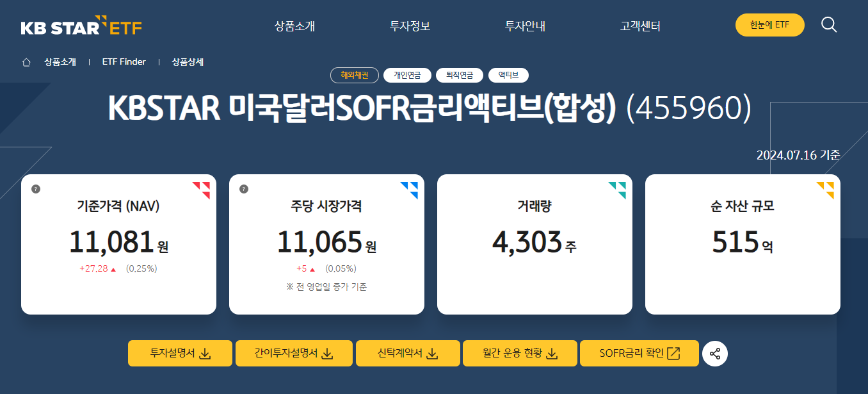Open the search magnifier icon

829,25
